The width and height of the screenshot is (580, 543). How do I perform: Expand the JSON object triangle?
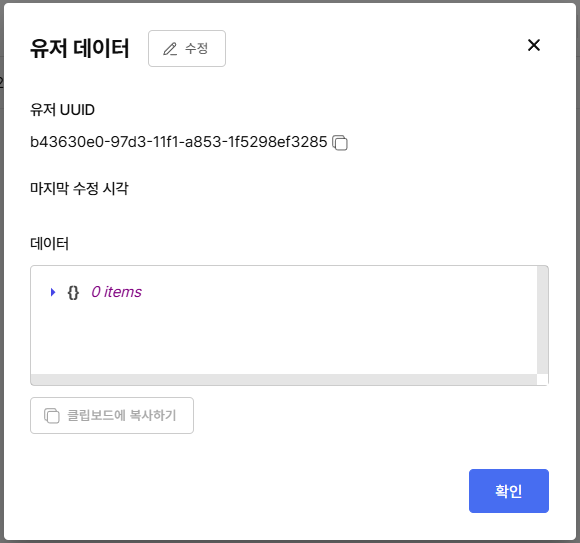(53, 292)
